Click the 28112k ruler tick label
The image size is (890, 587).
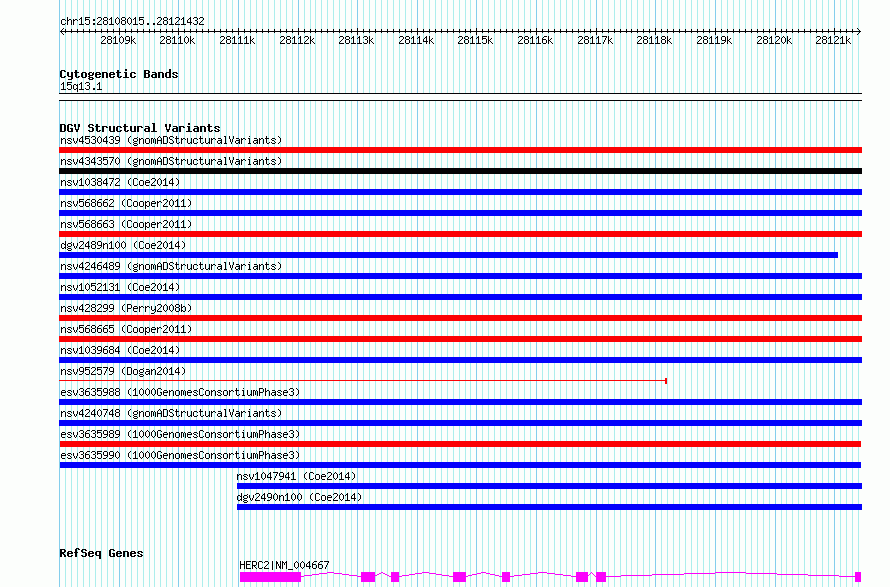297,41
